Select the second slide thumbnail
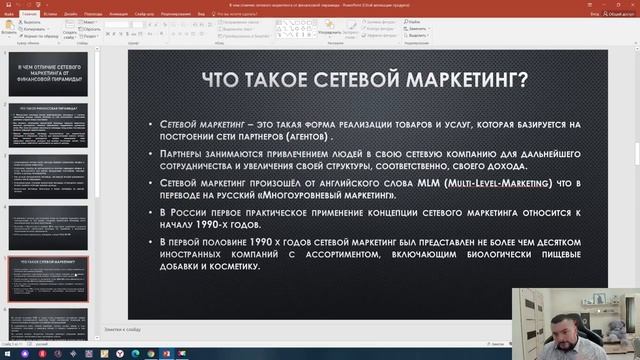 (48, 125)
